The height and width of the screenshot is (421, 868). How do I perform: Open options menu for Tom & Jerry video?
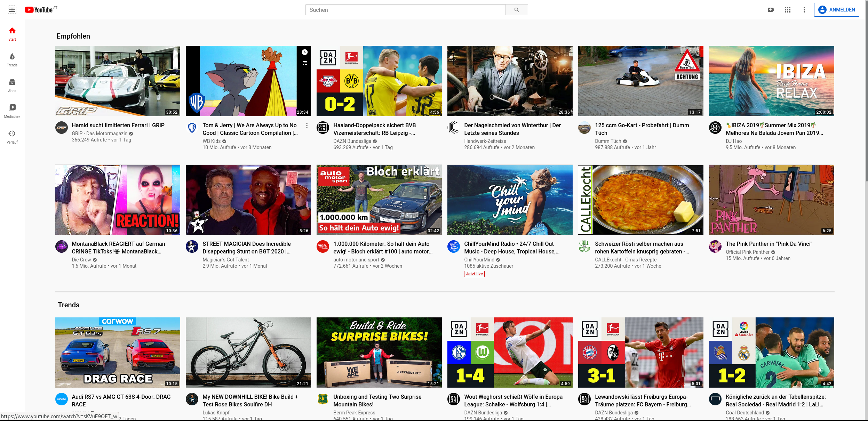306,126
